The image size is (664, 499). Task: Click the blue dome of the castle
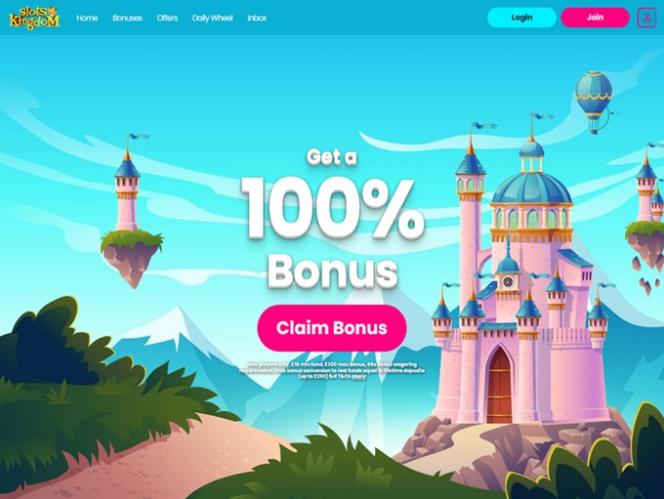click(532, 186)
